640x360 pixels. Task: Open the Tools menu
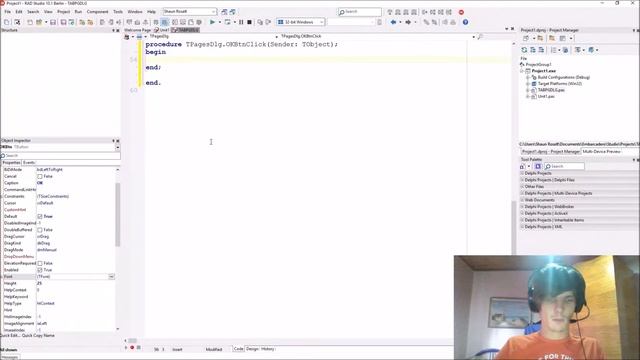[118, 12]
